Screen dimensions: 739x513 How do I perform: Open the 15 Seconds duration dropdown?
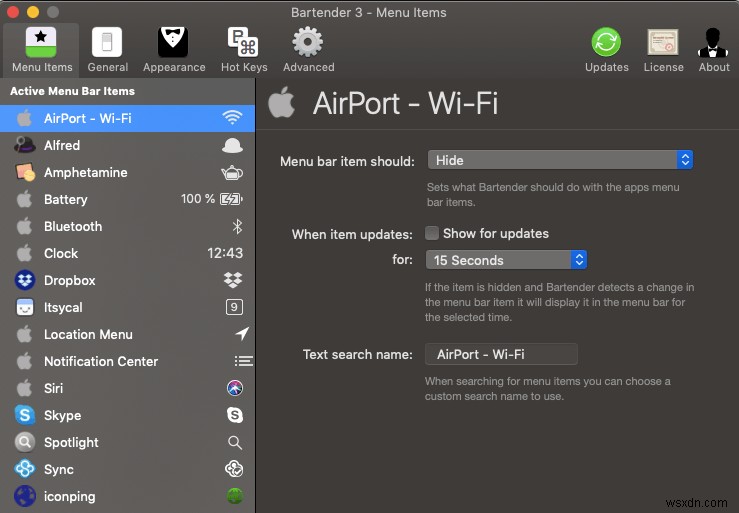tap(506, 260)
